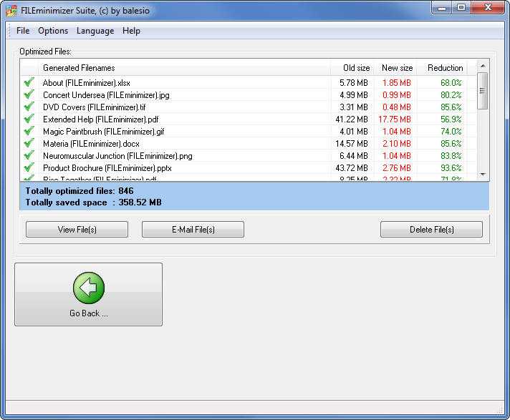
Task: Click green checkmark beside Product Brochure pptx
Action: [x=29, y=167]
